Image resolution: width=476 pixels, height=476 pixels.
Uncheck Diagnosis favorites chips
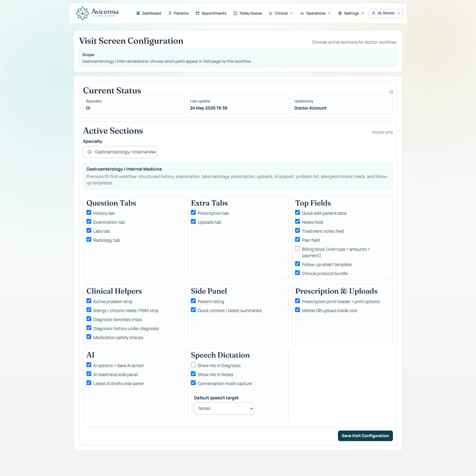(x=89, y=319)
